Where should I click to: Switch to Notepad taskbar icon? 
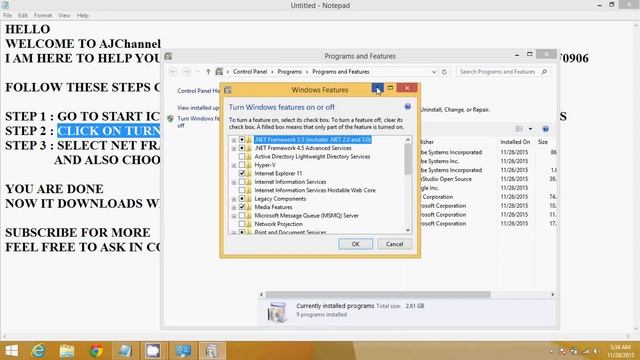124,351
